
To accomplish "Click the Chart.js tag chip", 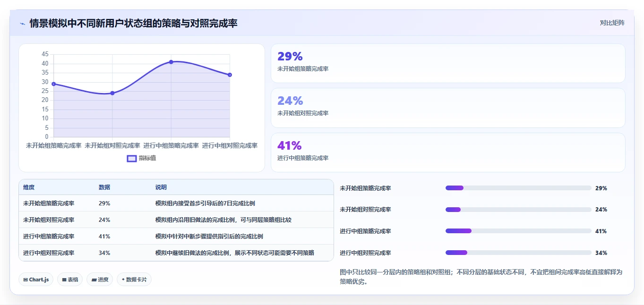I will [36, 280].
